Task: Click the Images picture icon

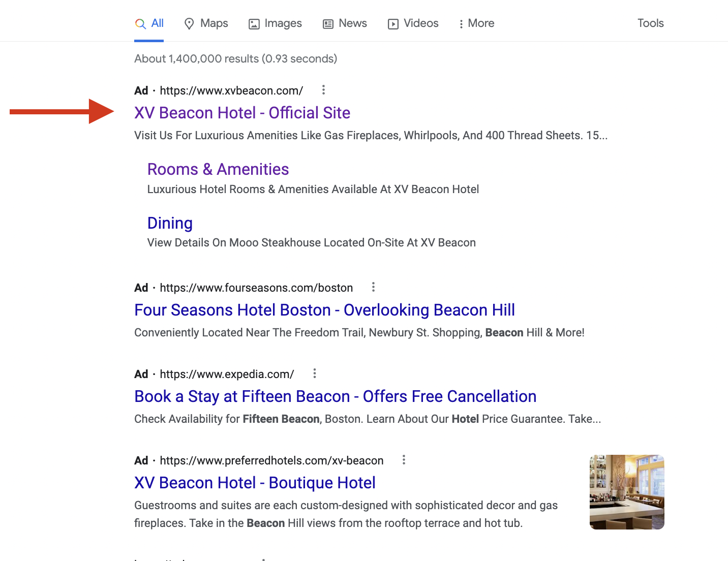Action: (x=254, y=24)
